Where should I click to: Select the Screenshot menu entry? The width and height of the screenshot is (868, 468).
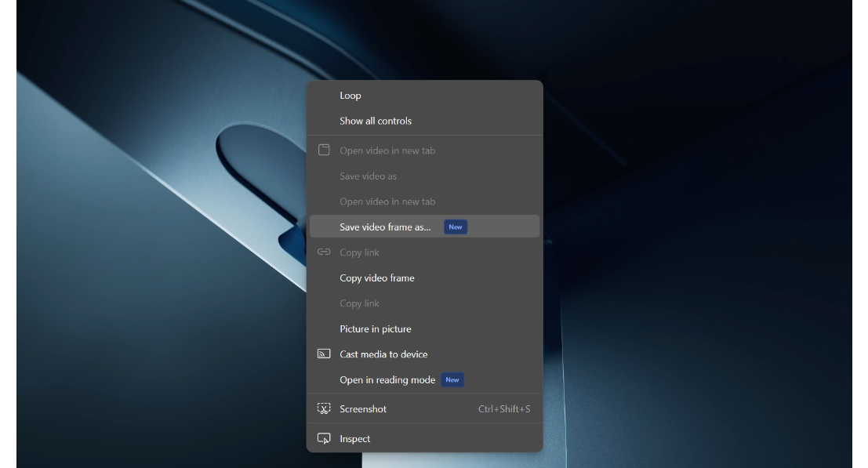(424, 408)
